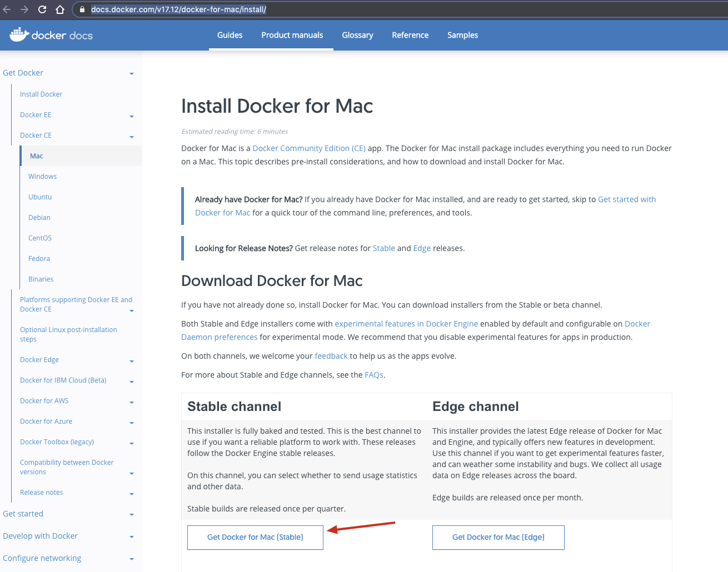728x572 pixels.
Task: Select Ubuntu in the sidebar
Action: 40,197
